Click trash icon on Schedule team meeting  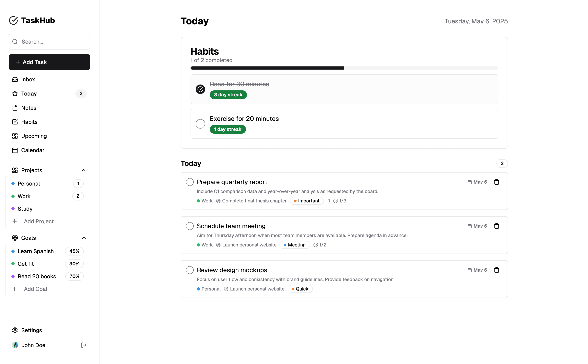point(496,226)
